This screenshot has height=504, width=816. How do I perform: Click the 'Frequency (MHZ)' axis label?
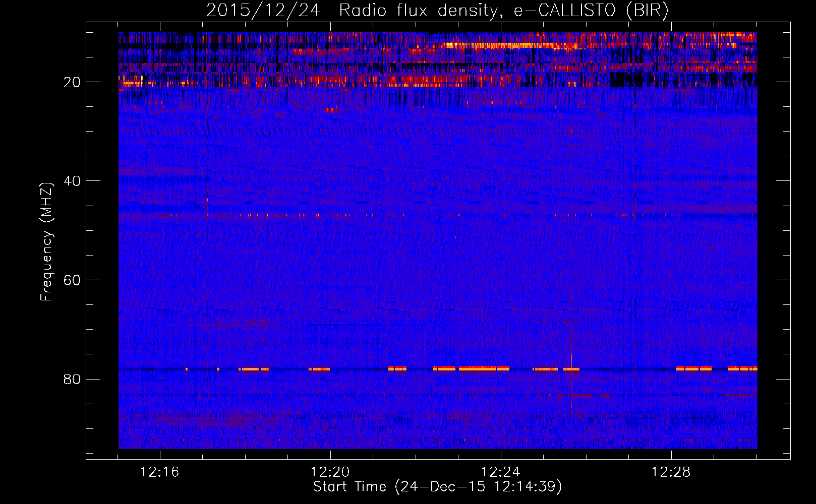pos(46,242)
